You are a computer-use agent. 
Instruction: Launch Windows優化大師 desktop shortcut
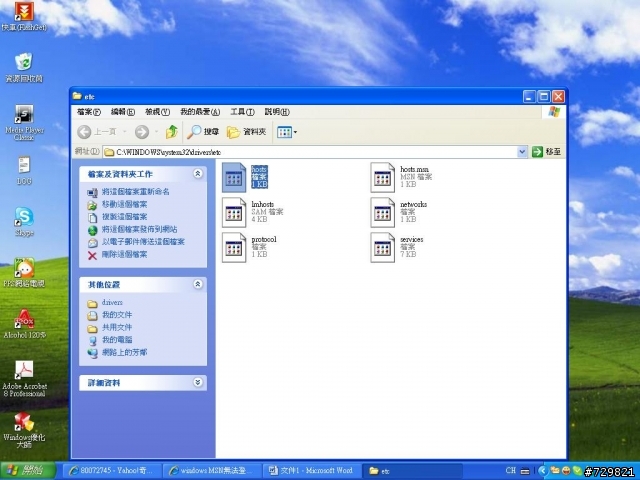[x=24, y=430]
